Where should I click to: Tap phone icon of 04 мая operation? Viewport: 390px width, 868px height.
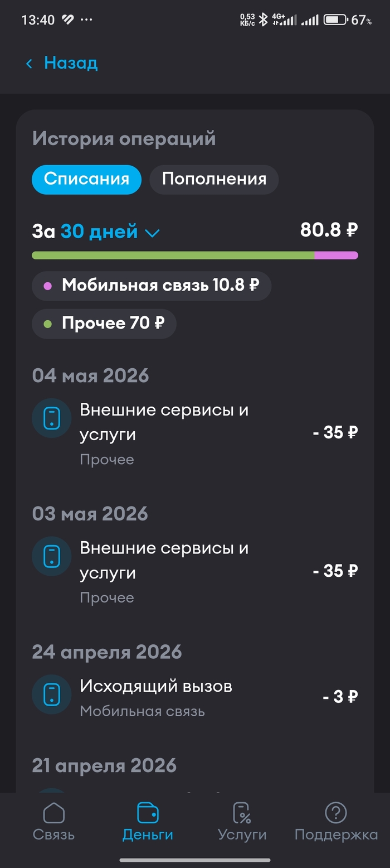pyautogui.click(x=51, y=418)
